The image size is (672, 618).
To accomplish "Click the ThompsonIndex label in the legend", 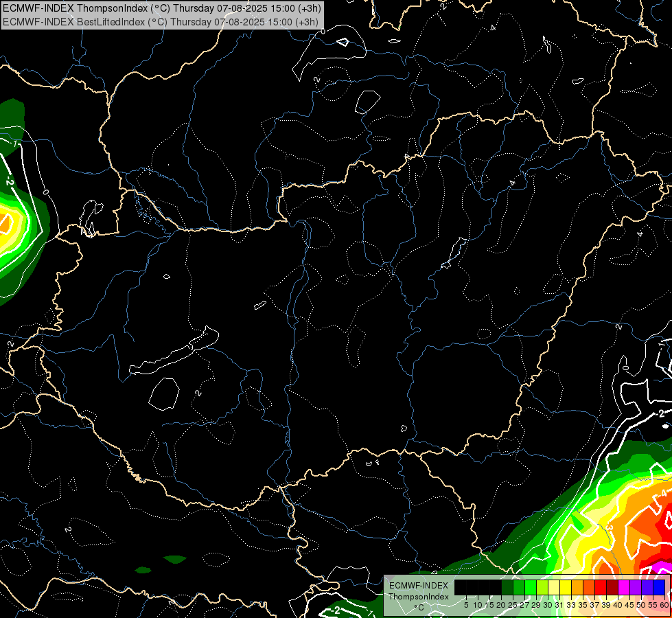I will [419, 597].
